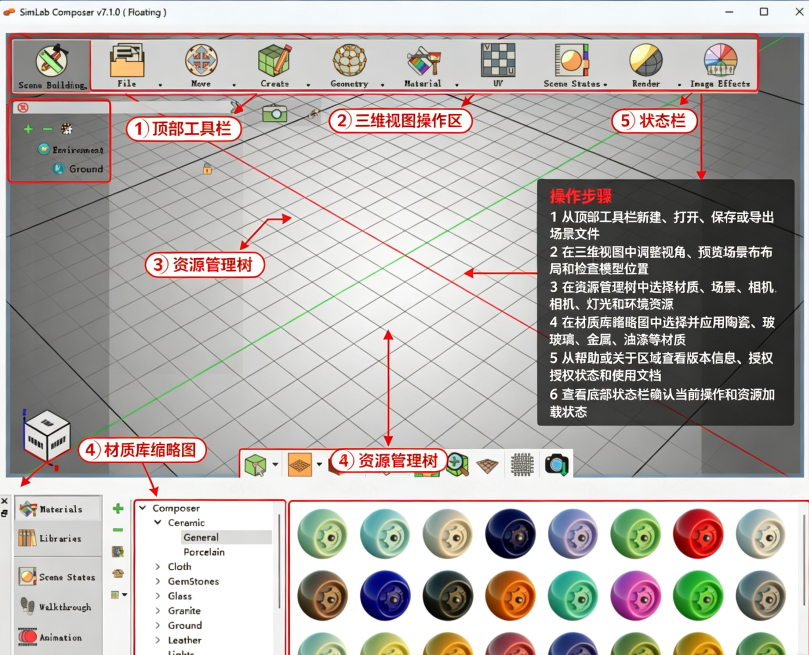Screen dimensions: 809x655
Task: Click the Scene States toolbar icon
Action: [x=572, y=60]
